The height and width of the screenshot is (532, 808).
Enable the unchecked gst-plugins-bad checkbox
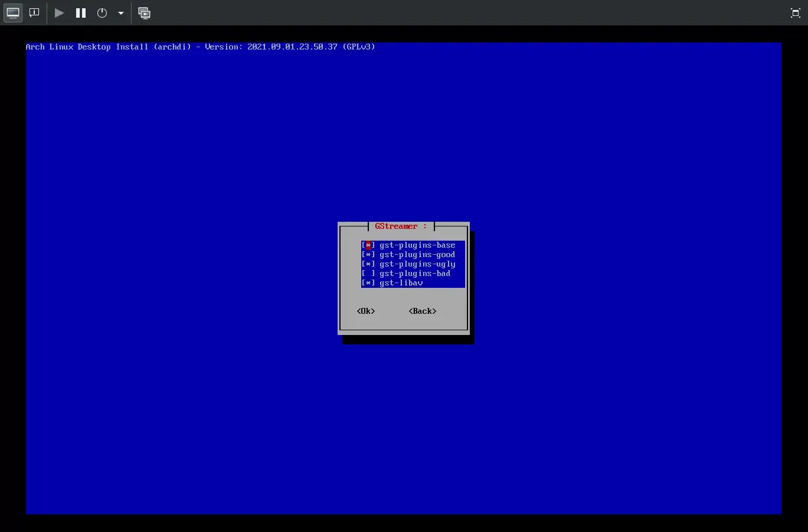click(368, 274)
